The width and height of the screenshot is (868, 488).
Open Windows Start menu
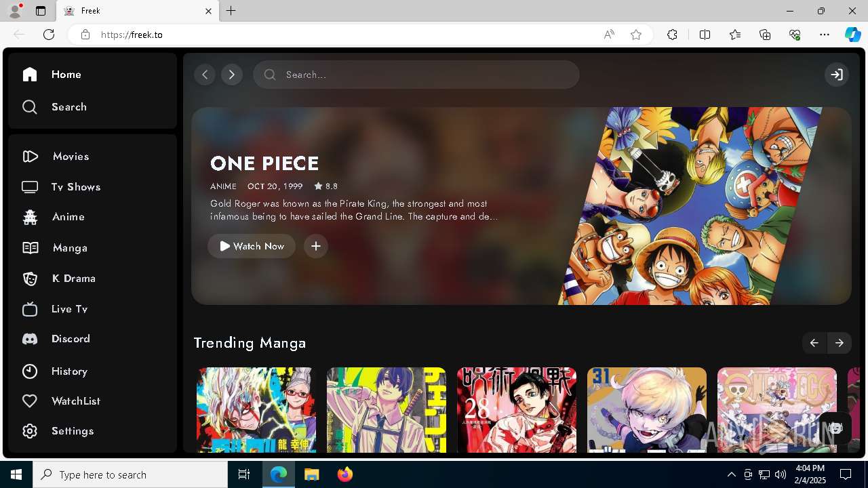pos(16,474)
